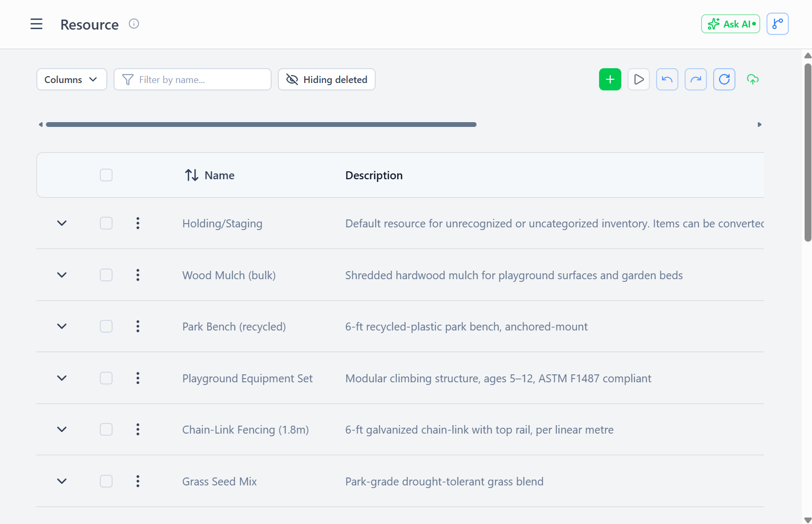812x524 pixels.
Task: Click the Grass Seed Mix name
Action: pyautogui.click(x=219, y=482)
